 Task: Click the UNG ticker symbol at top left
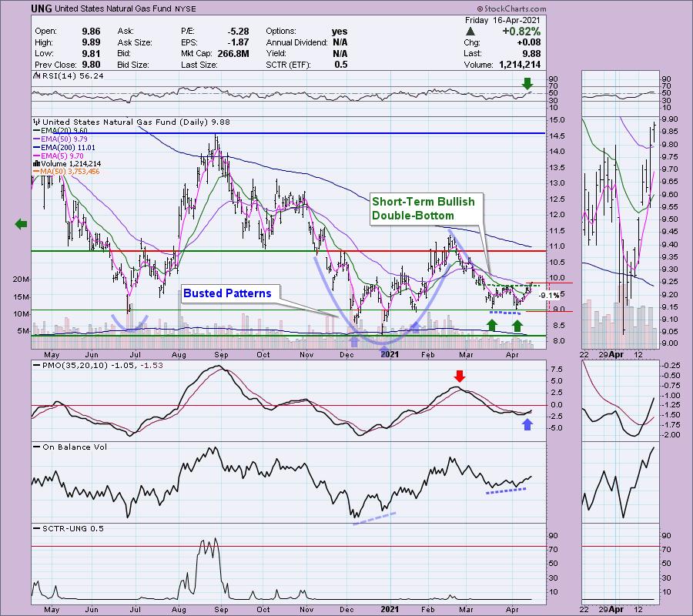click(x=42, y=8)
